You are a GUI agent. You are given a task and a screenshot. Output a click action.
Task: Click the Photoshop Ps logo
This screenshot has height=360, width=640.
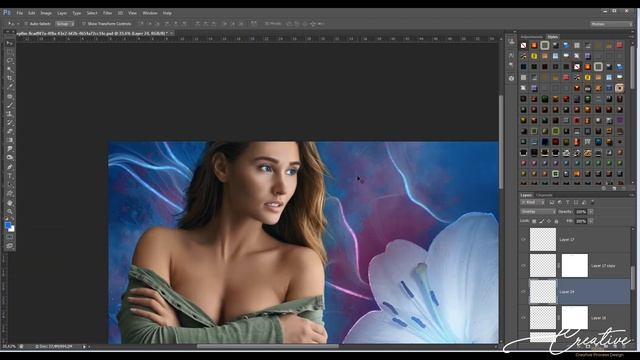(x=7, y=13)
